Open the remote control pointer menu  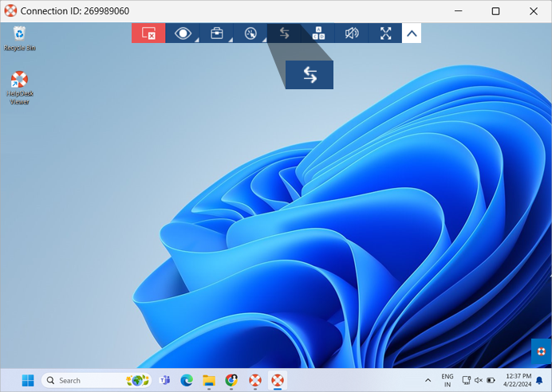tap(250, 33)
